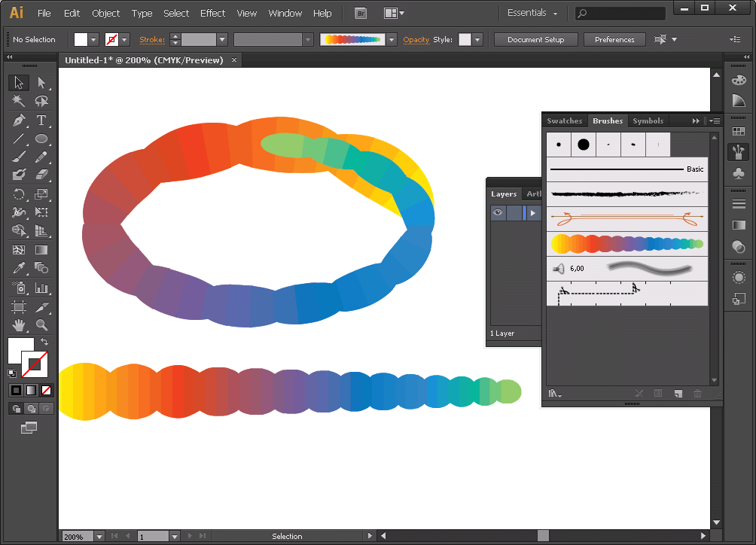Set paint mode to Color

coord(16,391)
